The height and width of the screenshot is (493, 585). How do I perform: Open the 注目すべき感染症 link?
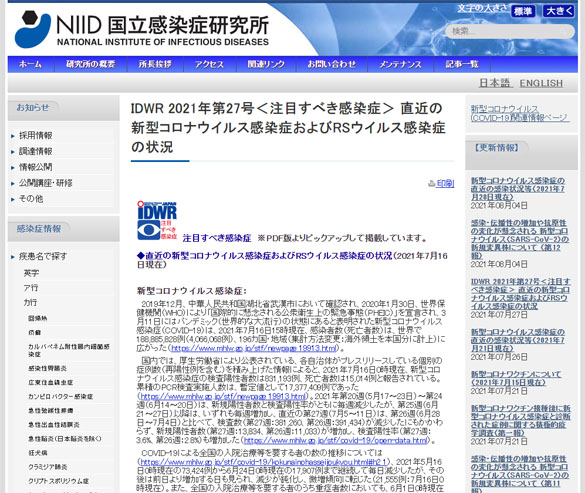[x=217, y=238]
